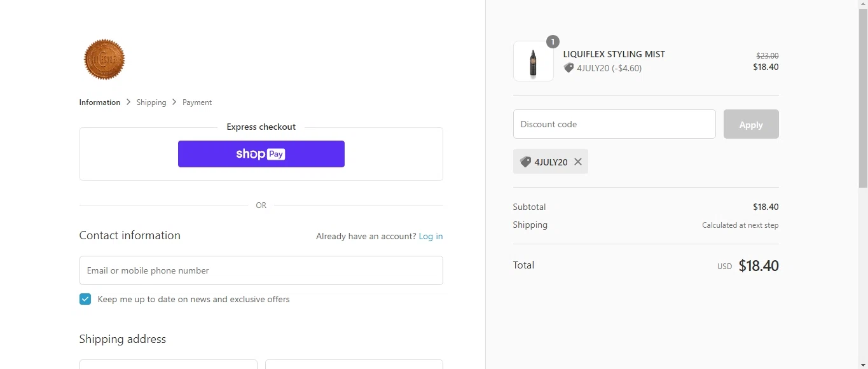Apply the discount code
This screenshot has height=369, width=868.
coord(751,124)
